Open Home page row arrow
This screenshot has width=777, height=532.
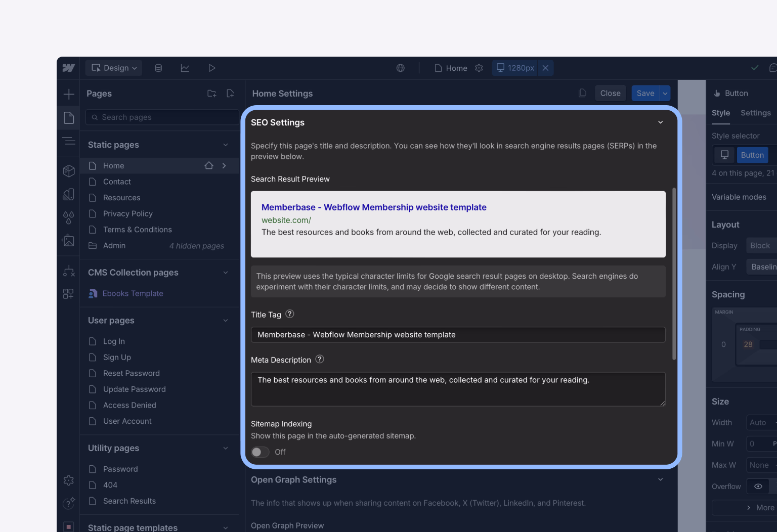coord(224,165)
